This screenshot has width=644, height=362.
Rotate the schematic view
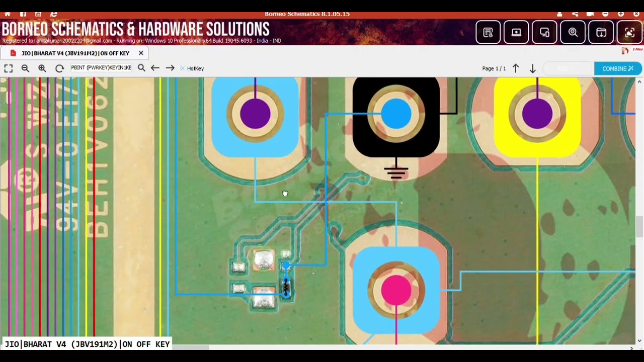[x=59, y=68]
